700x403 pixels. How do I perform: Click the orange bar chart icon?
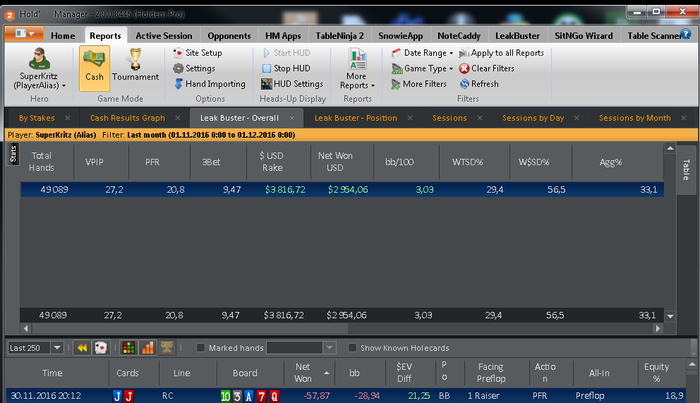coord(148,348)
